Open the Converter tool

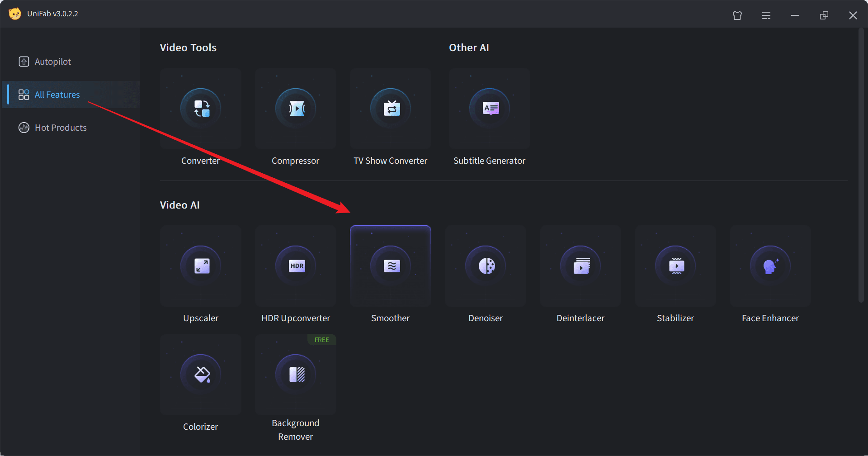pyautogui.click(x=201, y=109)
